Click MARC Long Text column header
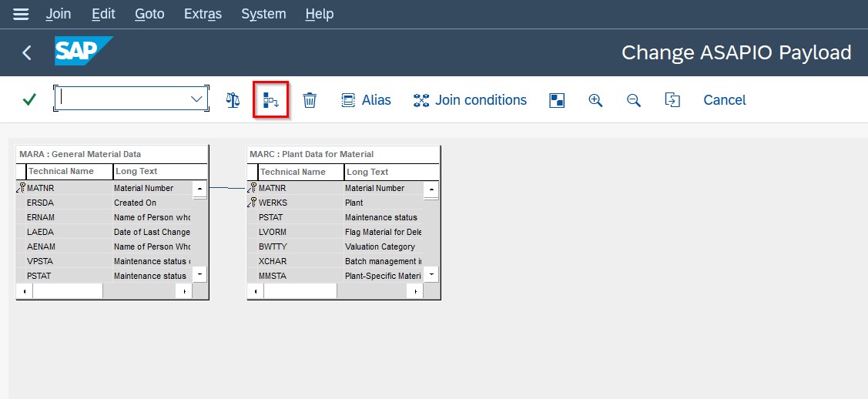This screenshot has width=868, height=399. pyautogui.click(x=391, y=172)
